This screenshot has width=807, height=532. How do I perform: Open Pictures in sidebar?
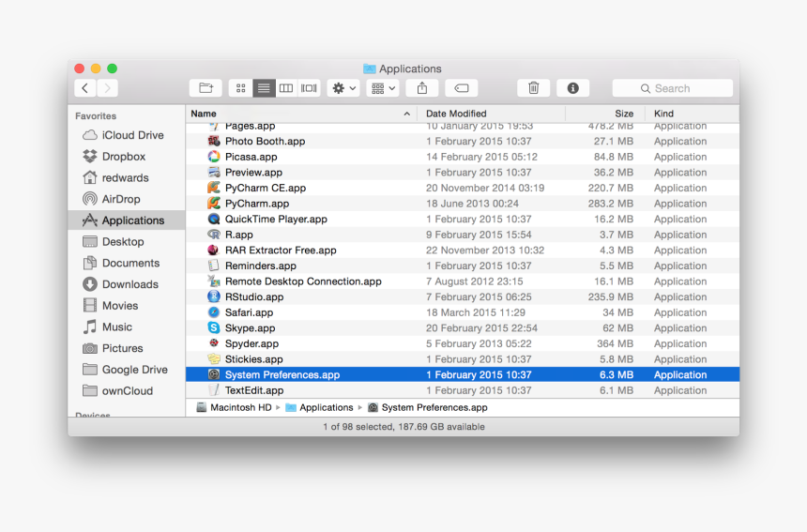tap(127, 348)
